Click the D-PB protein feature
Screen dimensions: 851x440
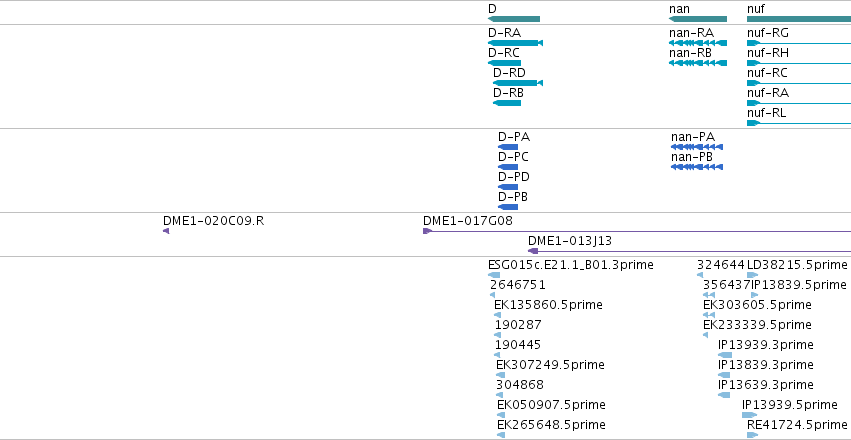pyautogui.click(x=508, y=207)
